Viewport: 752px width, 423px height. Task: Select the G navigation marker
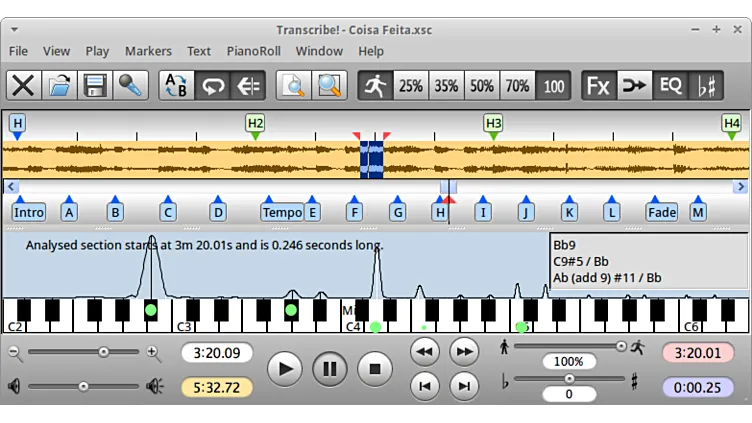398,212
